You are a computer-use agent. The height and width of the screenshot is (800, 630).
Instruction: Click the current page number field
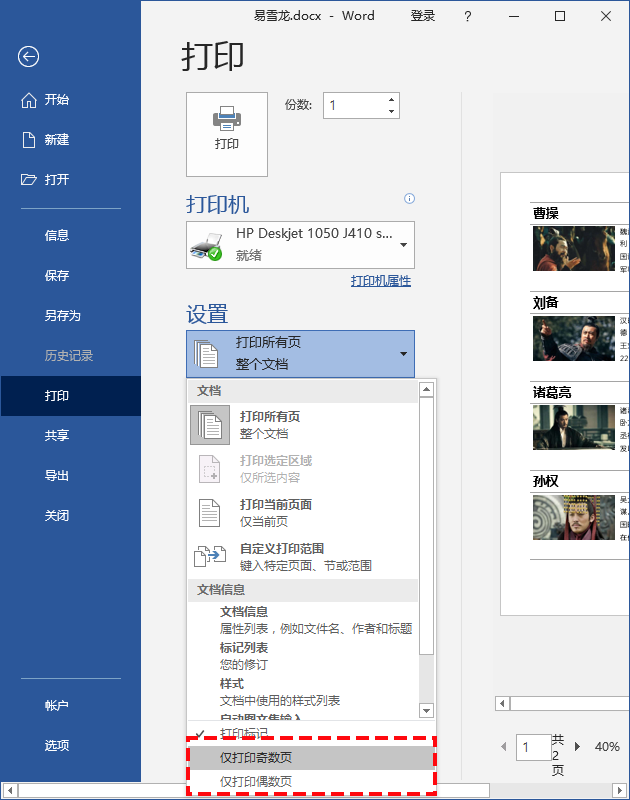pyautogui.click(x=534, y=747)
